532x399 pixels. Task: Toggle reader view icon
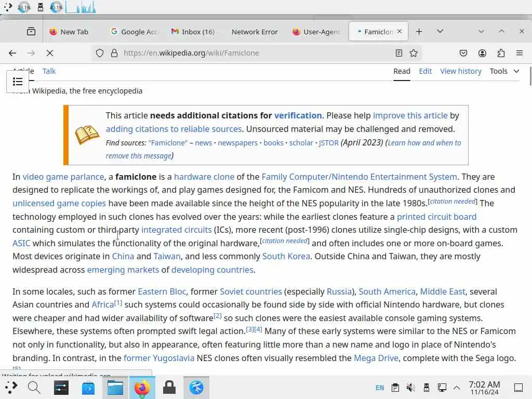point(398,53)
